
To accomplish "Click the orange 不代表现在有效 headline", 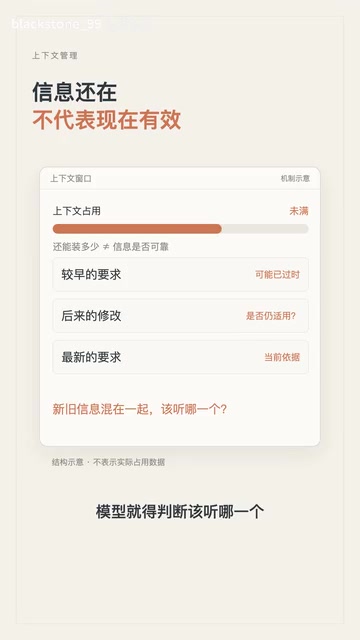I will 107,120.
